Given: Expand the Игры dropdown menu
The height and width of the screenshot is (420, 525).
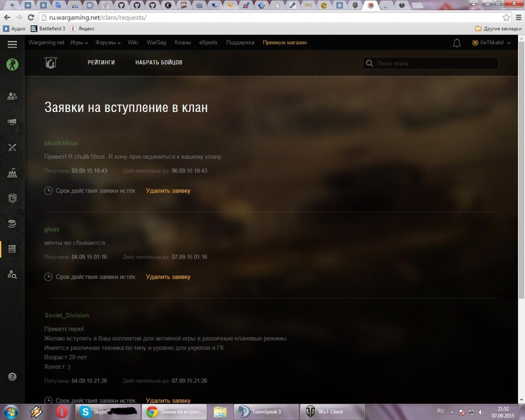Looking at the screenshot, I should coord(79,42).
